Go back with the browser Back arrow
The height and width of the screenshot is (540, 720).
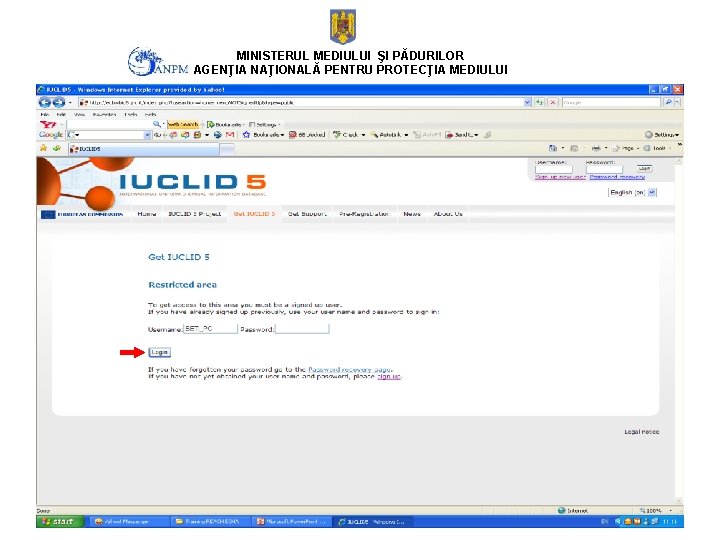pyautogui.click(x=45, y=102)
